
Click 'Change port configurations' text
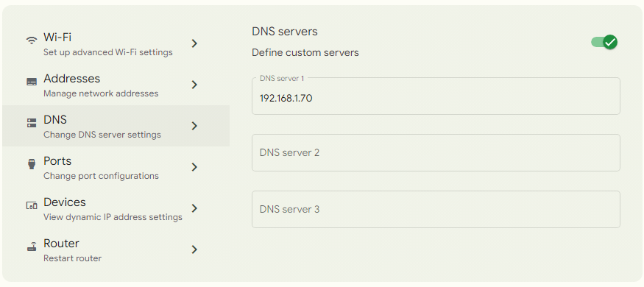coord(101,176)
